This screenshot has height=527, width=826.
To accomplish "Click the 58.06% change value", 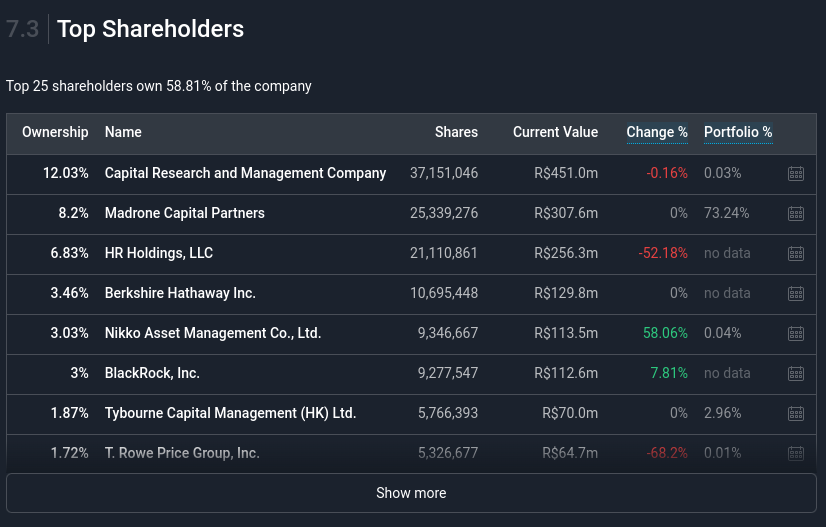I will tap(665, 333).
